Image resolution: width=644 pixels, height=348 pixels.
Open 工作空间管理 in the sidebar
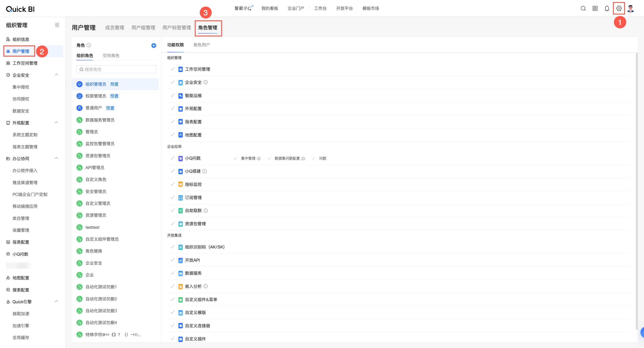tap(25, 63)
